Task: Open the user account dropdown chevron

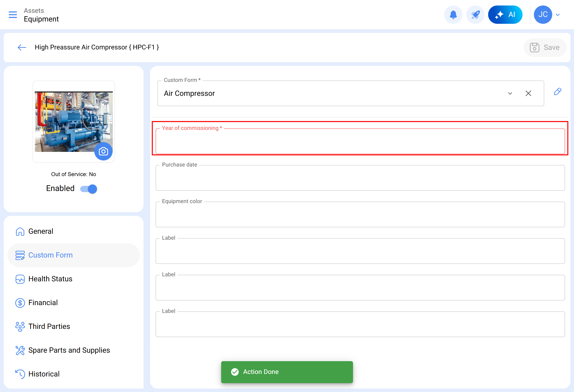Action: 558,15
